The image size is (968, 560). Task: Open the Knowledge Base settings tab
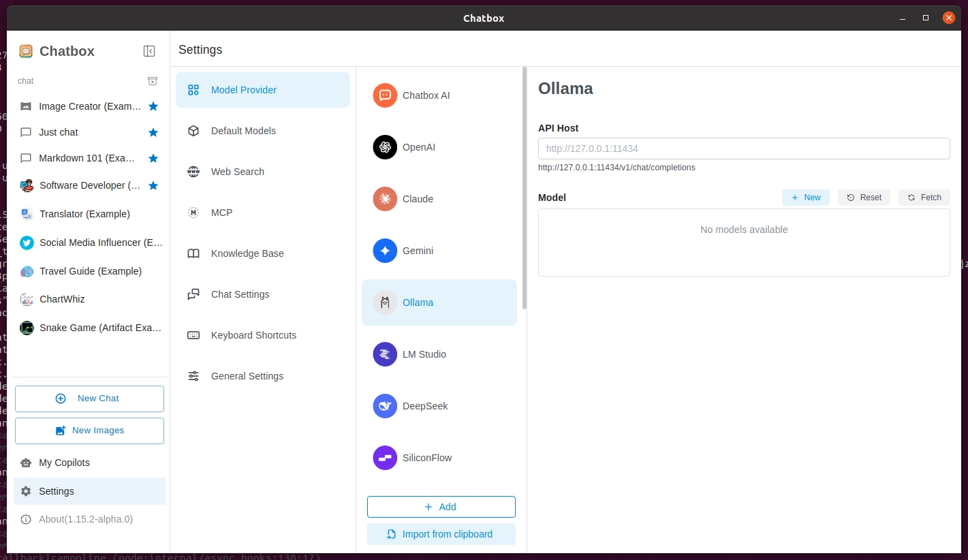(263, 253)
